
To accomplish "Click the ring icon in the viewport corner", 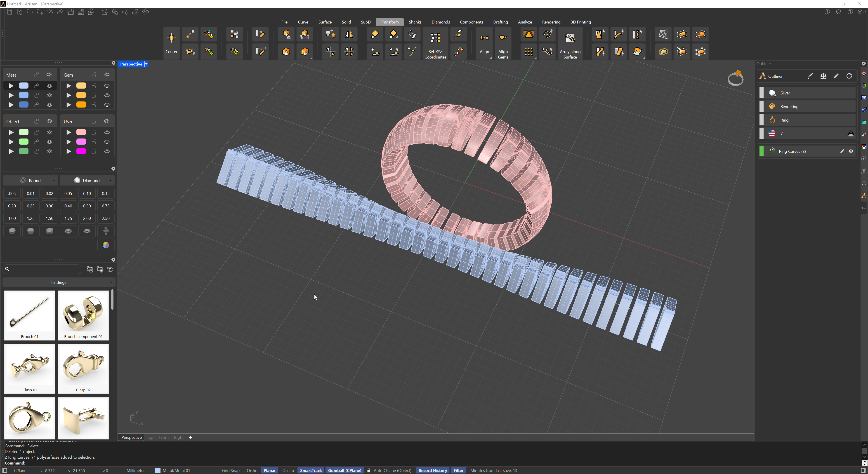I will tap(735, 78).
